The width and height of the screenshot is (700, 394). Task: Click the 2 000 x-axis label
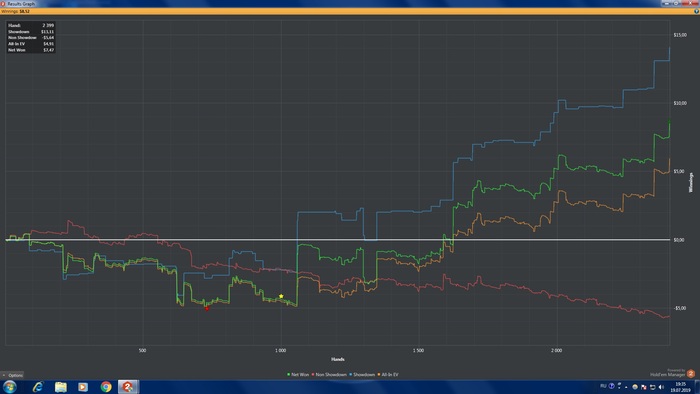pyautogui.click(x=556, y=350)
